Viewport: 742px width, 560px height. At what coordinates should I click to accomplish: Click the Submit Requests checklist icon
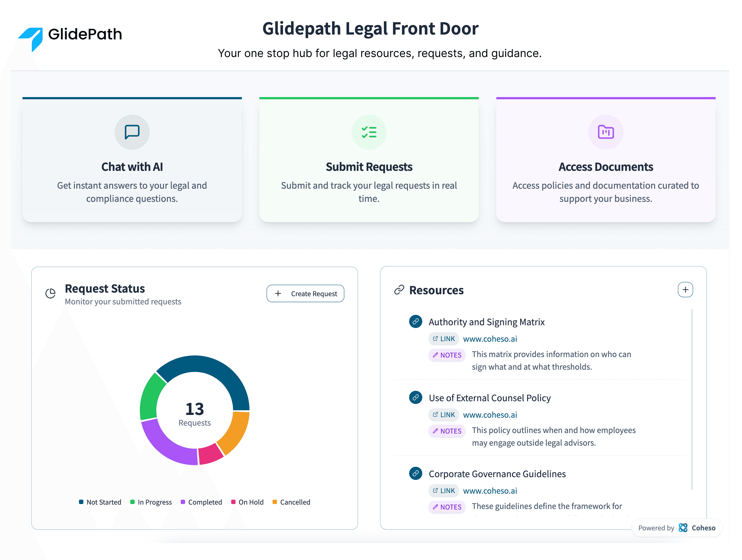tap(369, 132)
